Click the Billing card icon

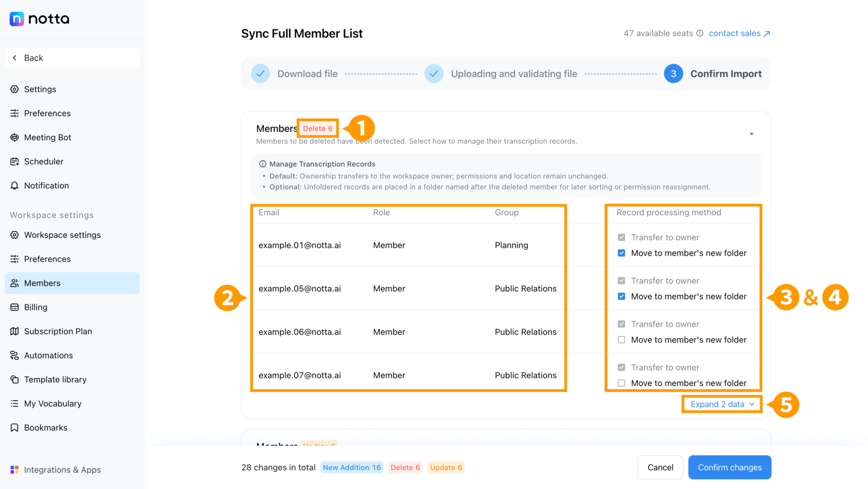click(14, 307)
